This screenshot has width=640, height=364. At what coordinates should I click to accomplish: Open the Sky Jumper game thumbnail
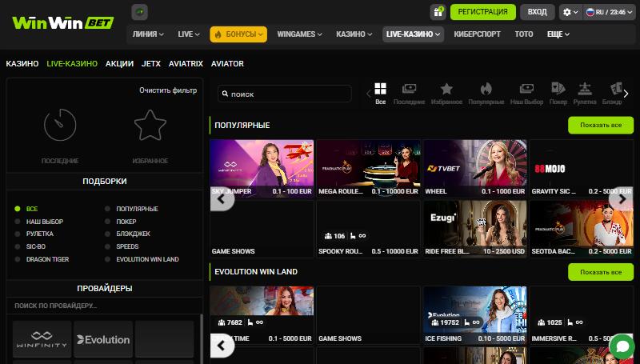tap(262, 168)
